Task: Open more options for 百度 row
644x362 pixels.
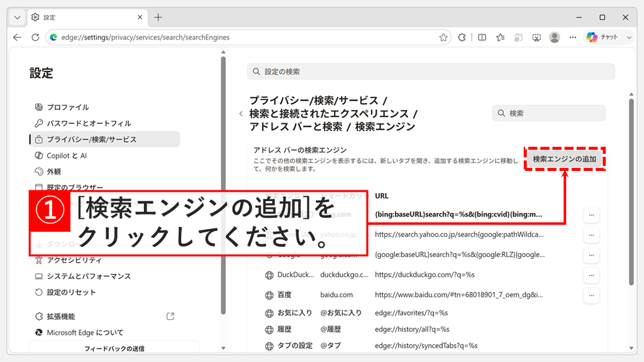Action: tap(591, 295)
